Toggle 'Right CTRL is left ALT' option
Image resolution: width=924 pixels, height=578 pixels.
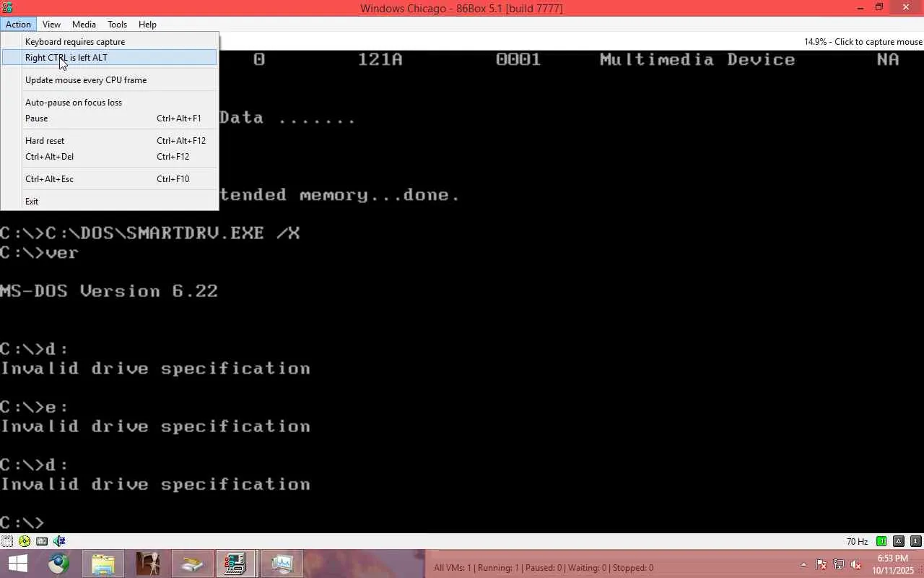pyautogui.click(x=110, y=58)
